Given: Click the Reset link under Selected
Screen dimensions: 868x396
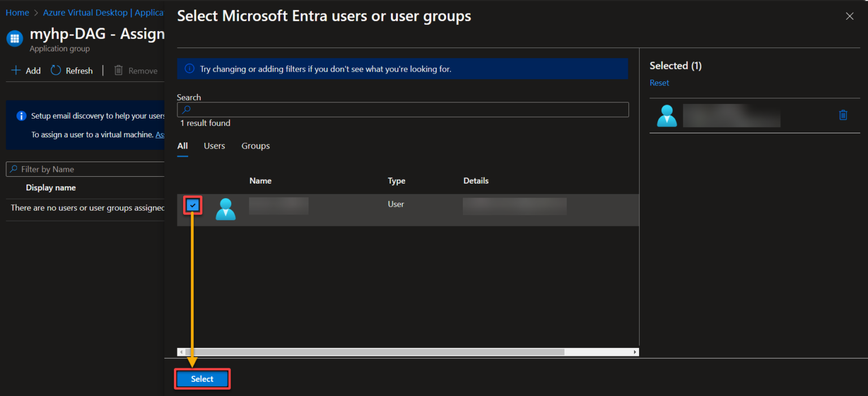Looking at the screenshot, I should point(659,82).
